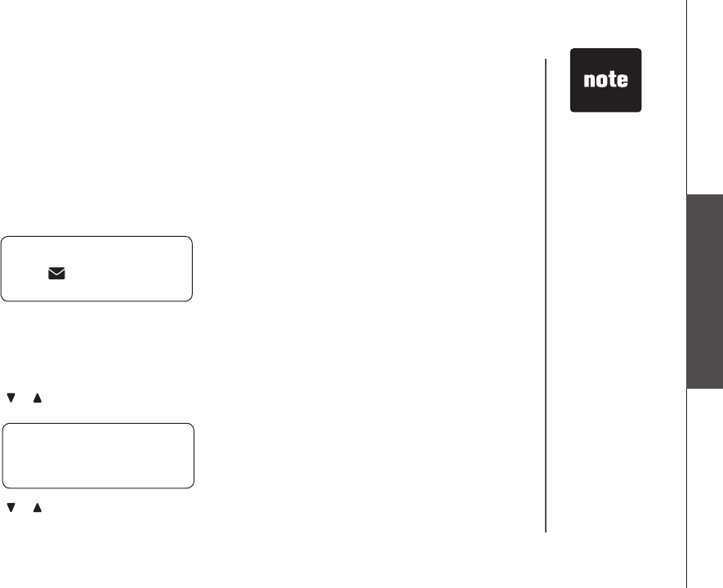Tap the downward triangle at the page bottom left
723x588 pixels.
coord(11,508)
